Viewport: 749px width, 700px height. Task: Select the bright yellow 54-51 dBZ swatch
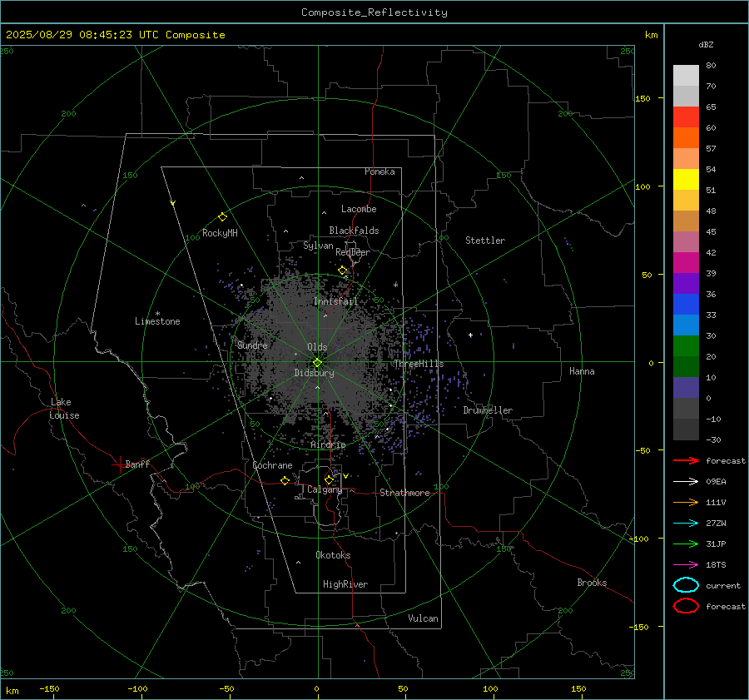click(686, 180)
